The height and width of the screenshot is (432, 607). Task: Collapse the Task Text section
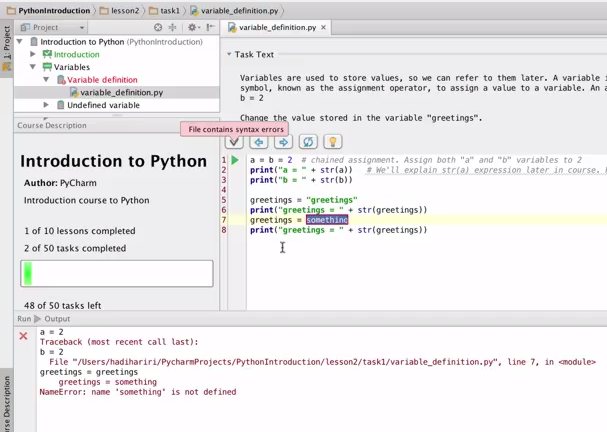point(229,54)
